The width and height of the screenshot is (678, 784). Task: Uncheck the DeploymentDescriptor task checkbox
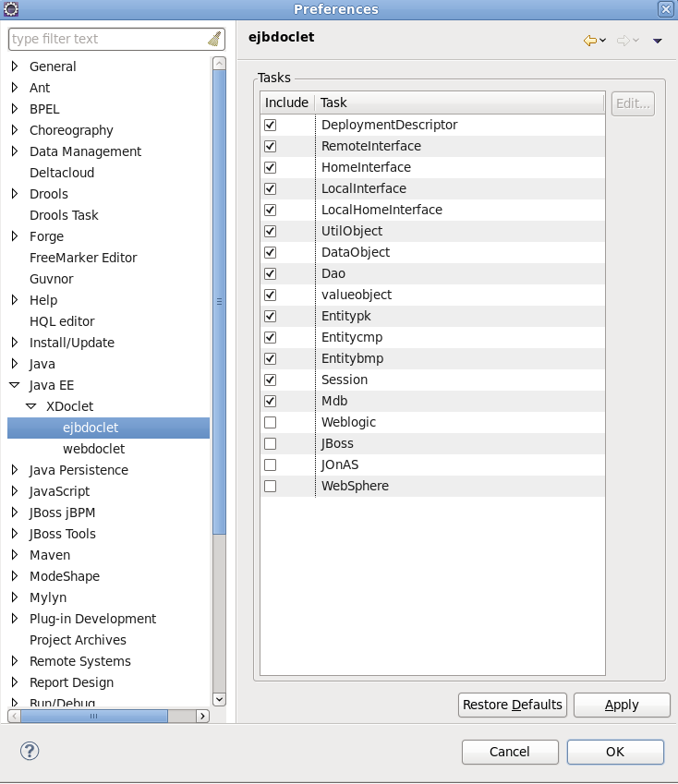[x=271, y=125]
